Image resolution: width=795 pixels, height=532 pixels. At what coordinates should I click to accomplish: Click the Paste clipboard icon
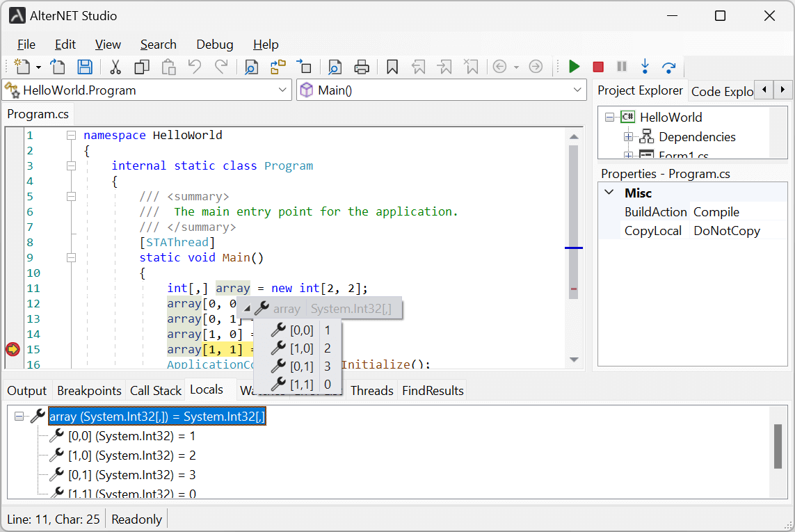pyautogui.click(x=168, y=67)
